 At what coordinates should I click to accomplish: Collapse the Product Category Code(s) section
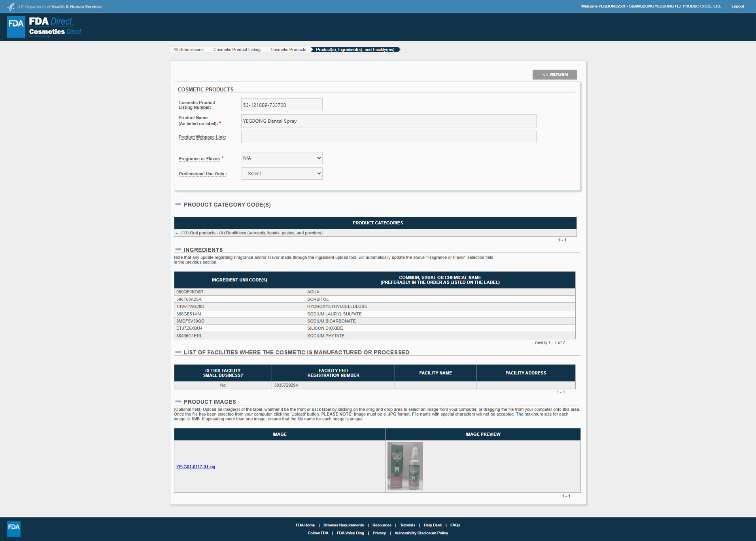pos(178,205)
